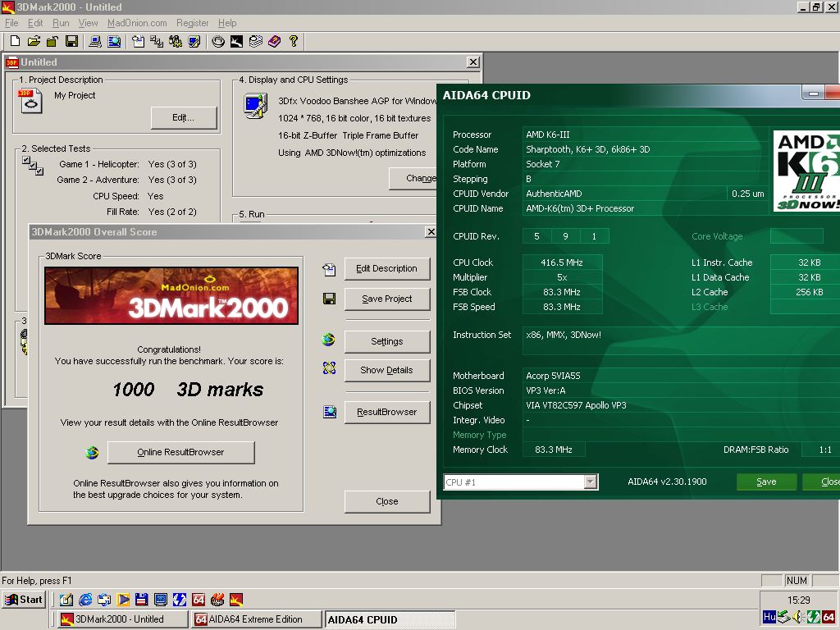Click the AIDA64 CPUID taskbar item
This screenshot has width=840, height=630.
click(x=390, y=619)
